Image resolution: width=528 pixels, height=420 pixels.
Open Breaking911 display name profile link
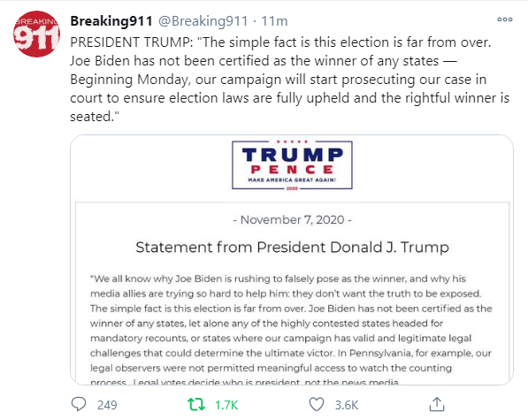111,21
